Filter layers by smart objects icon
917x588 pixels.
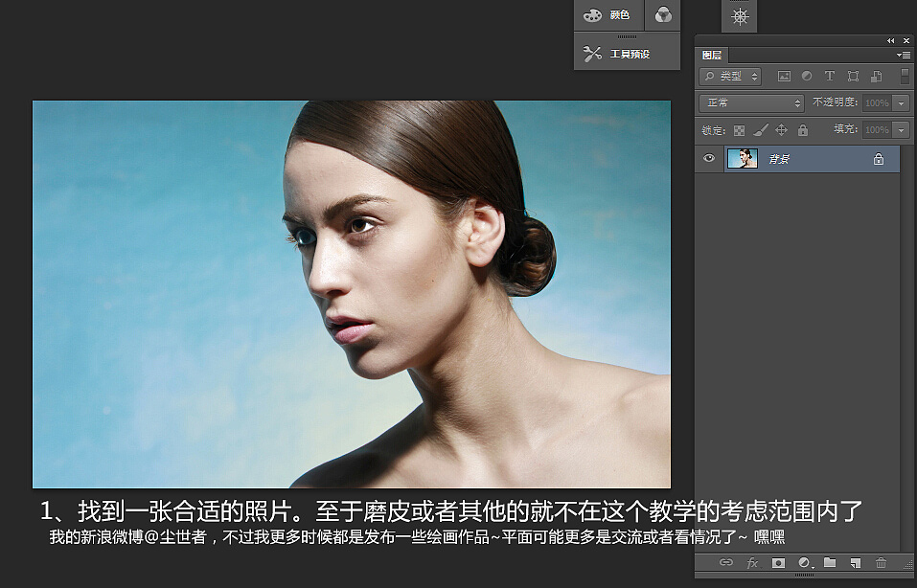[x=876, y=76]
